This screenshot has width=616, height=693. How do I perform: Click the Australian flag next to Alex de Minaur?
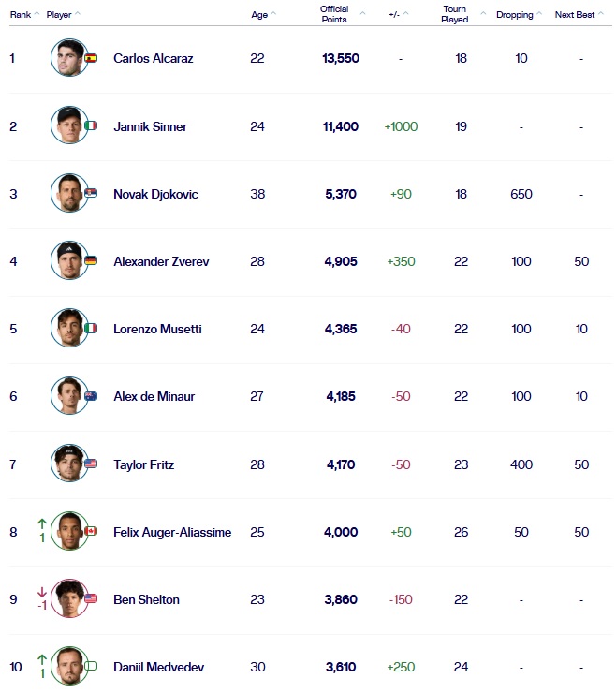[x=91, y=396]
